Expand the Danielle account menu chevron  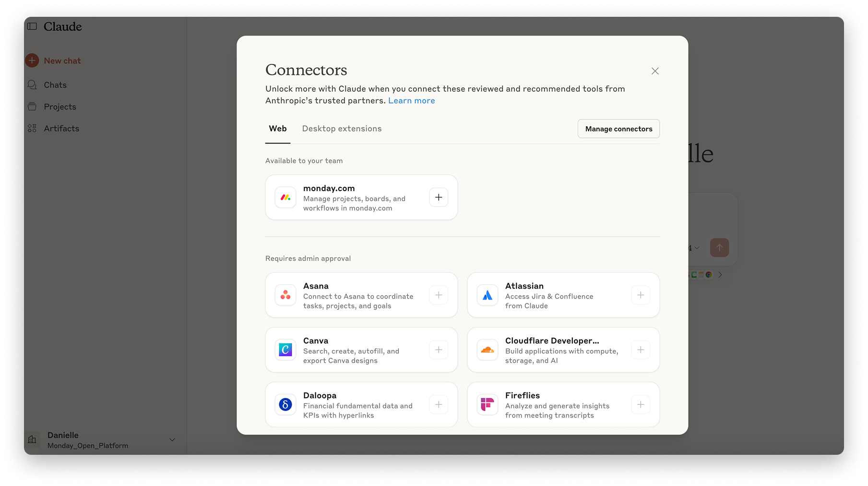[x=172, y=440]
